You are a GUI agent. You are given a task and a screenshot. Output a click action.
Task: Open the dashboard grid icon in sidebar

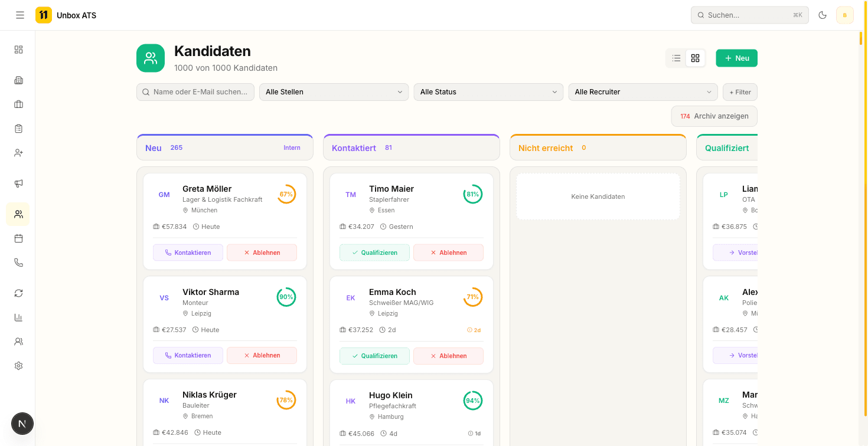pyautogui.click(x=18, y=50)
